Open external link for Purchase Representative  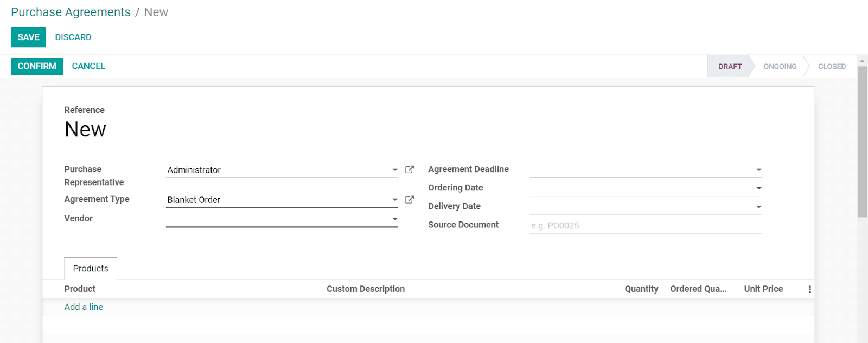(x=410, y=169)
